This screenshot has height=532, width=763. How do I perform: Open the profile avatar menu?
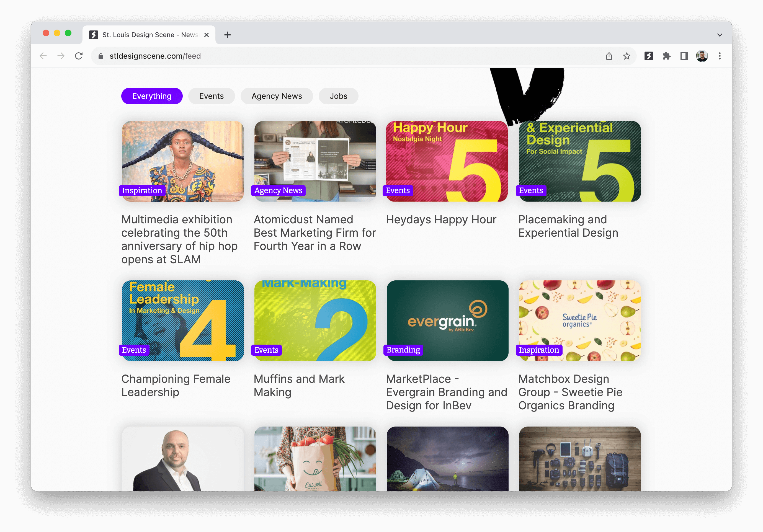[702, 56]
